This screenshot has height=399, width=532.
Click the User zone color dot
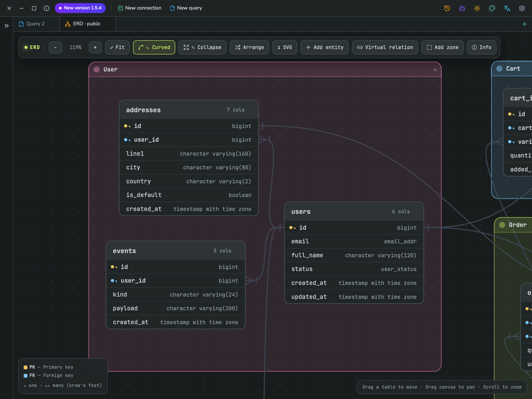point(97,69)
